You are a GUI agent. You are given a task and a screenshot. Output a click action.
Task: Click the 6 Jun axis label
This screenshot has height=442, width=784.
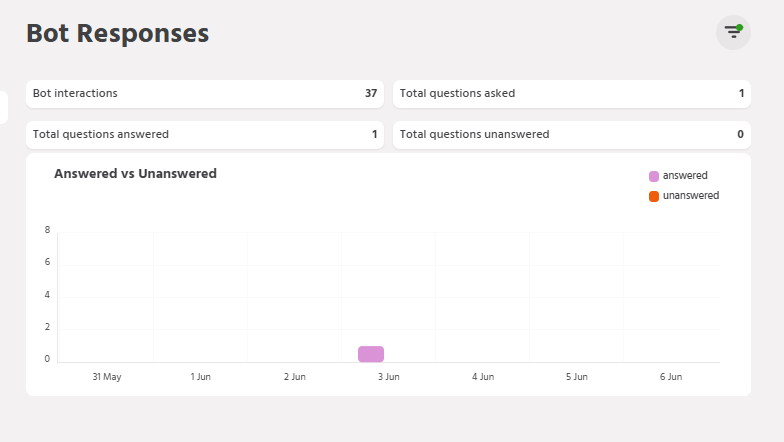point(671,377)
